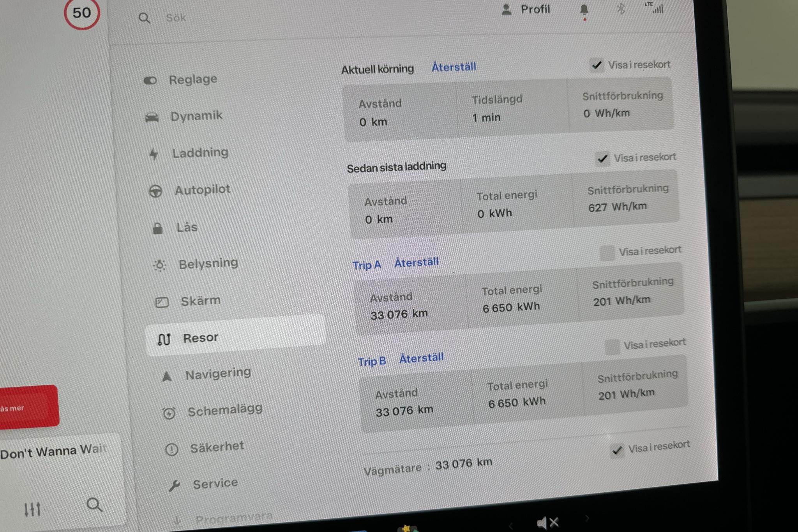Navigate to Autopilot settings

click(202, 190)
